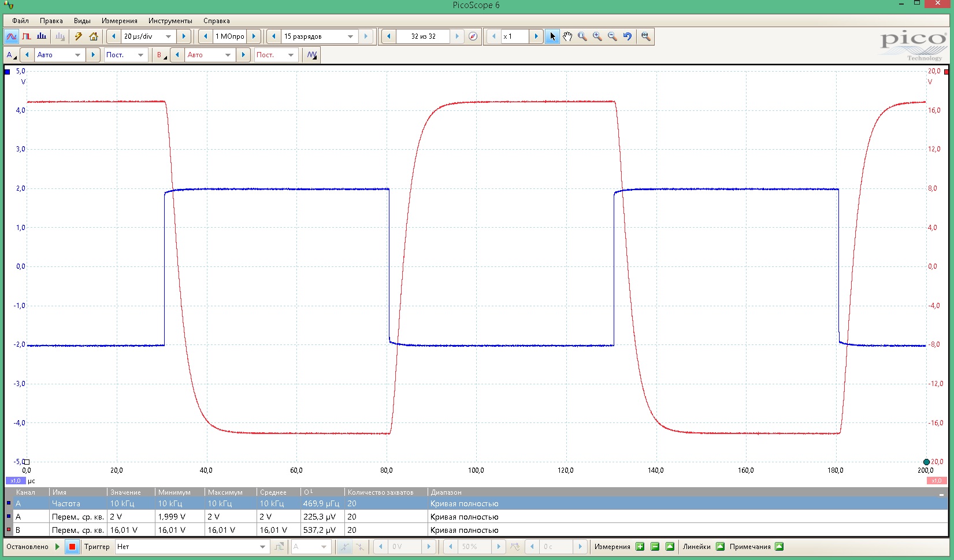The image size is (954, 560).
Task: Decrease Channel A range left arrow
Action: coord(27,55)
